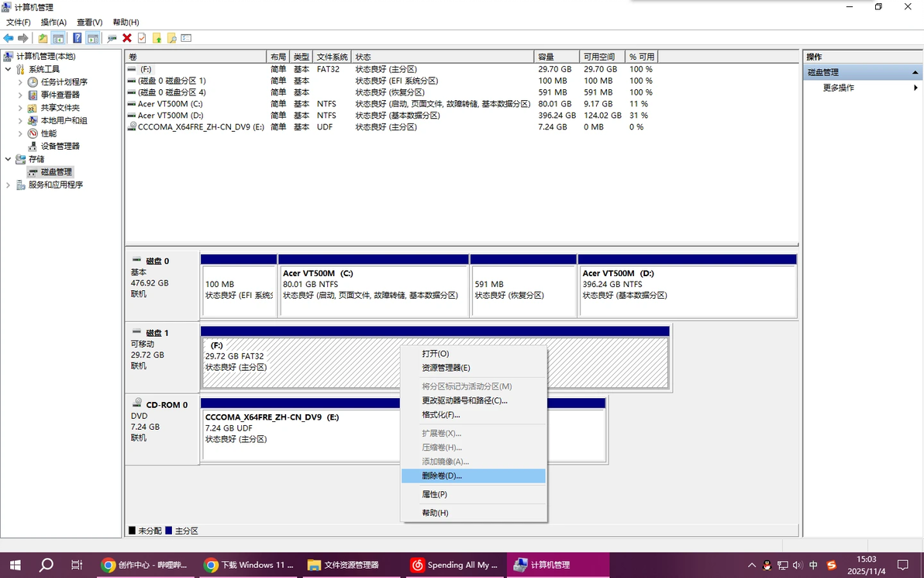This screenshot has width=924, height=578.
Task: Open QQ from the penguin tray icon
Action: [x=767, y=565]
